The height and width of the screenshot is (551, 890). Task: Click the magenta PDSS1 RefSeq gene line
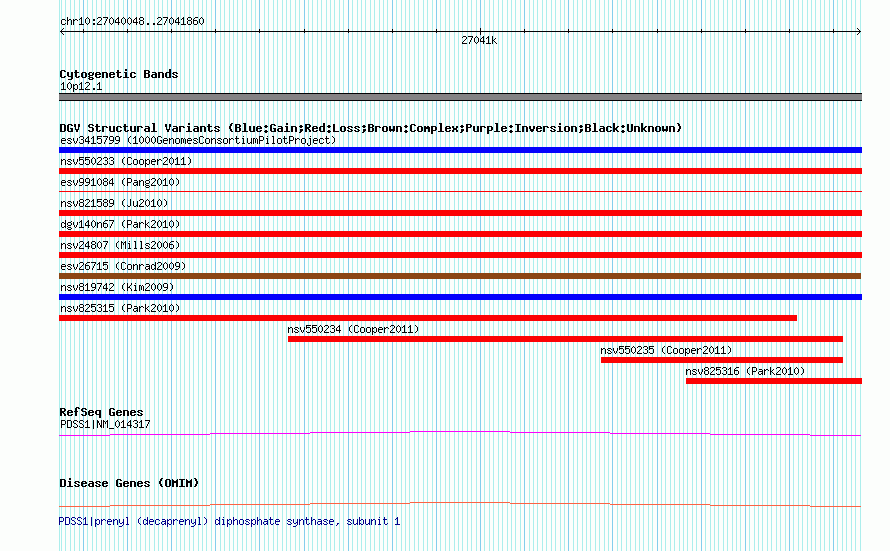click(460, 434)
